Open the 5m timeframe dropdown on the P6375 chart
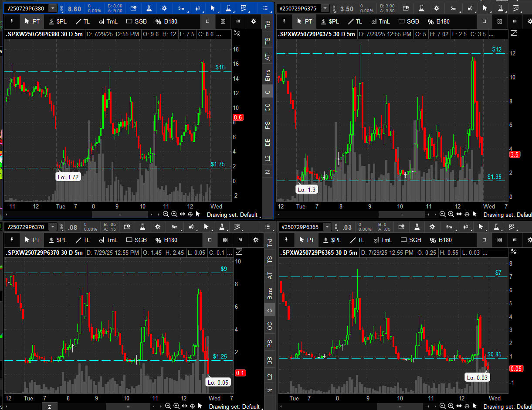Viewport: 532px width, 410px height. coord(454,8)
